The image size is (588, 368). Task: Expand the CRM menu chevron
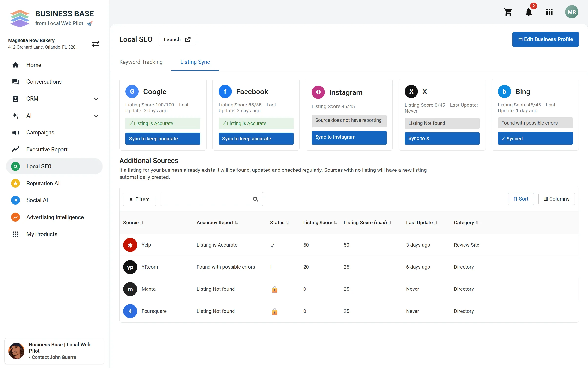[96, 99]
